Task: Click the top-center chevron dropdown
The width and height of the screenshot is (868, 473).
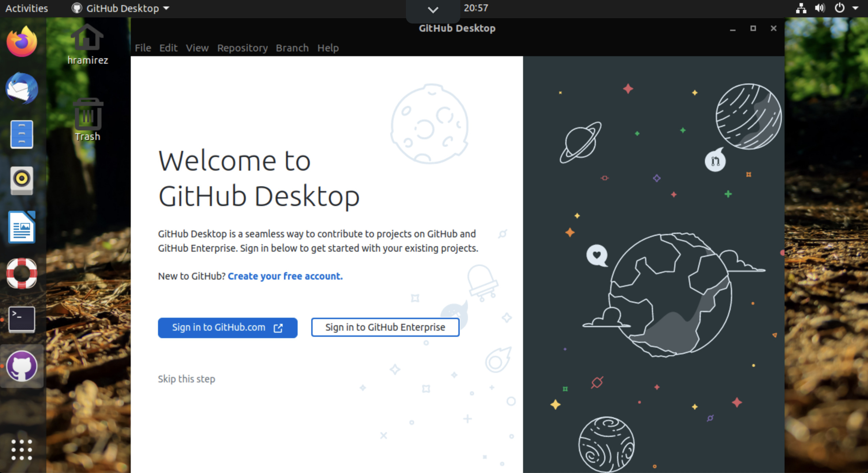Action: point(433,10)
